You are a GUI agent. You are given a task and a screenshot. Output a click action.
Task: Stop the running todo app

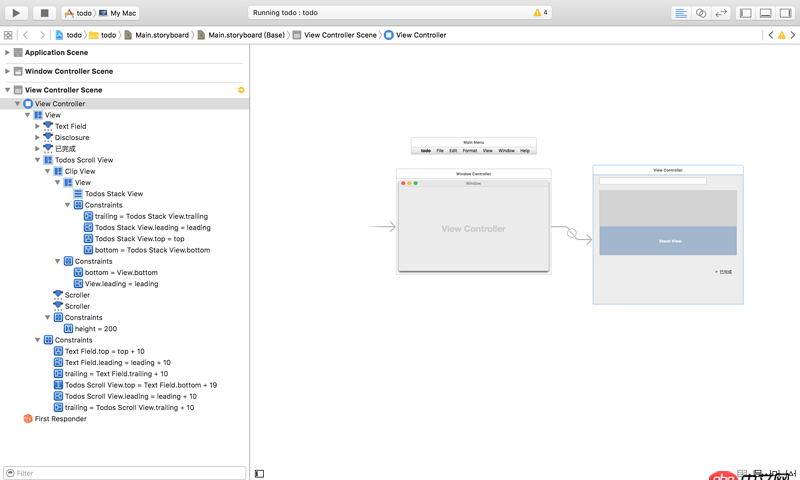pos(44,13)
